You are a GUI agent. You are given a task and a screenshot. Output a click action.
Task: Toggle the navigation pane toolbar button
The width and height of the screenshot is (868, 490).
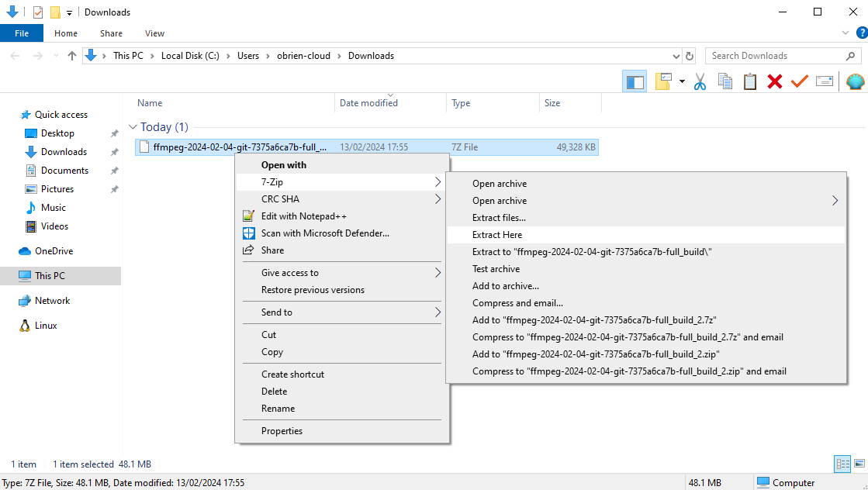634,81
